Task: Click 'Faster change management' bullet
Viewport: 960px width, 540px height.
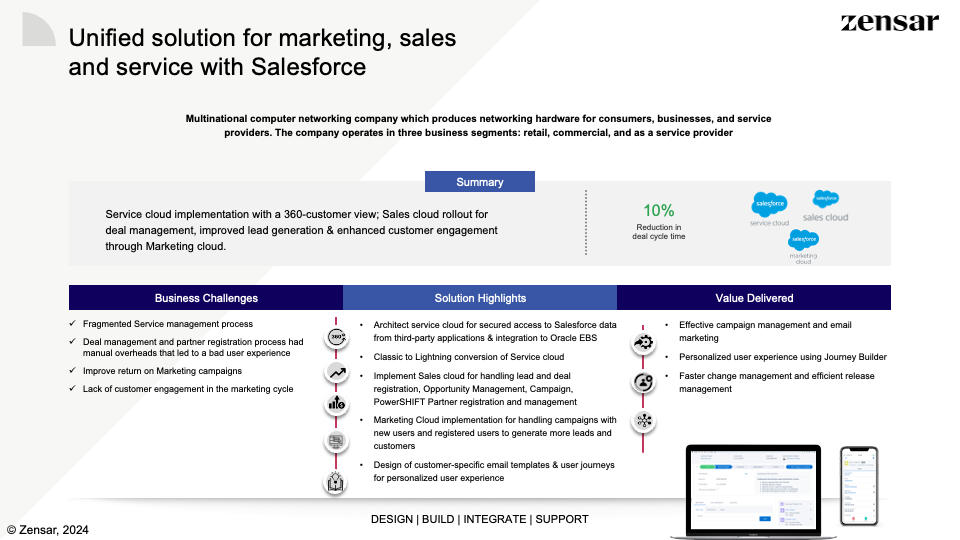Action: pos(777,382)
